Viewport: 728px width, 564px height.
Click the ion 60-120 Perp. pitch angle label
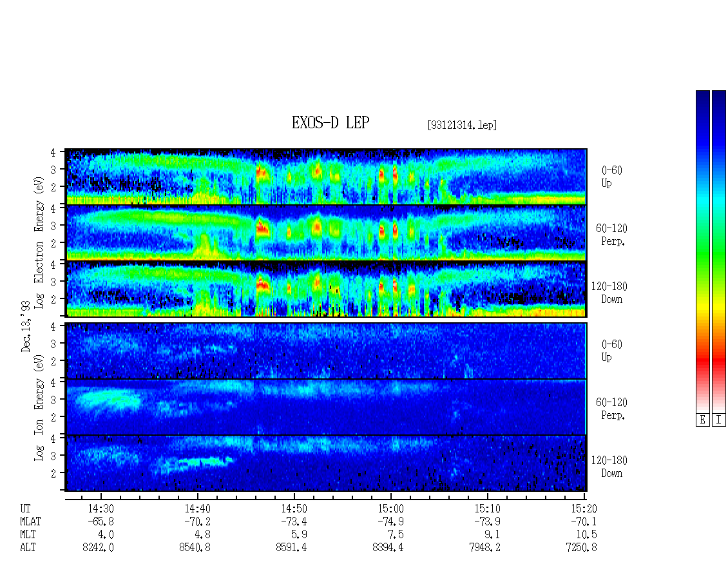click(x=611, y=409)
